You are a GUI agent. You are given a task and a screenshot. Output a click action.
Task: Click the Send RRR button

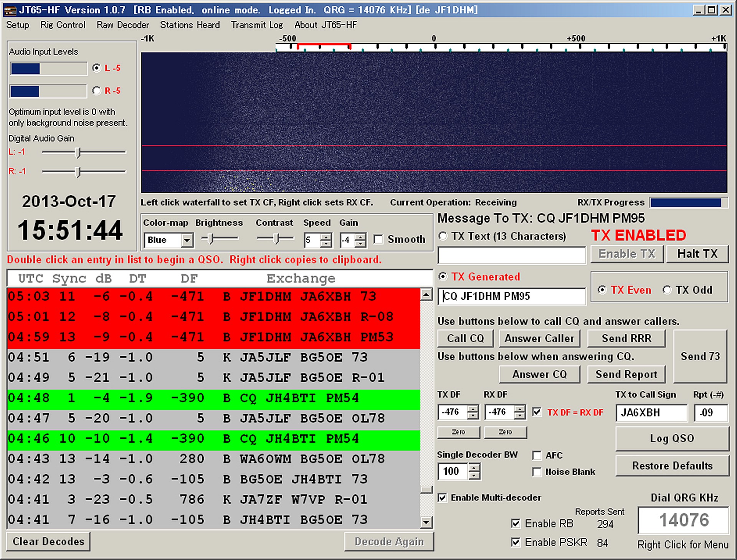pyautogui.click(x=626, y=339)
